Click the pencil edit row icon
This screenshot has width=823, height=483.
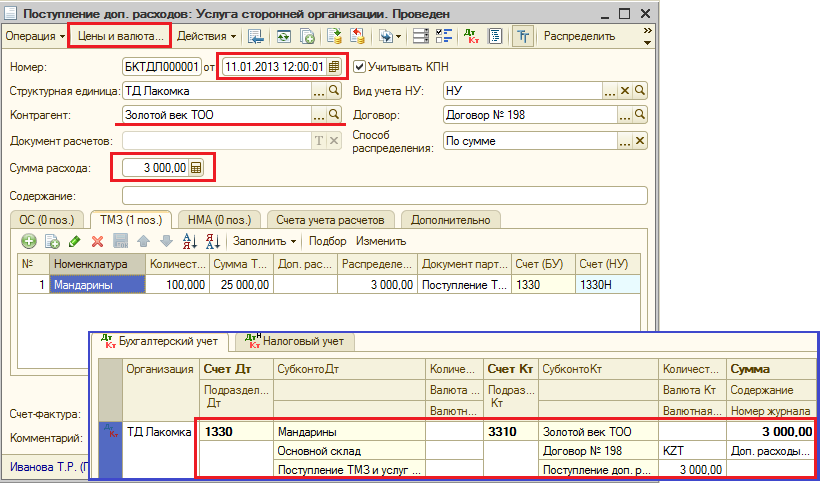pyautogui.click(x=75, y=241)
